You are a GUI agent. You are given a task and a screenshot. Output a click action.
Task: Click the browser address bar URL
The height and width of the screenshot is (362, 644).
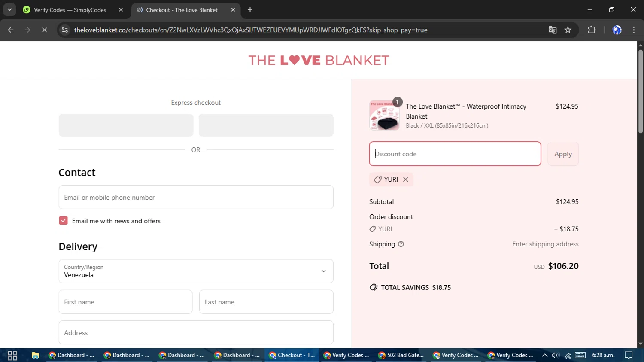(x=251, y=30)
